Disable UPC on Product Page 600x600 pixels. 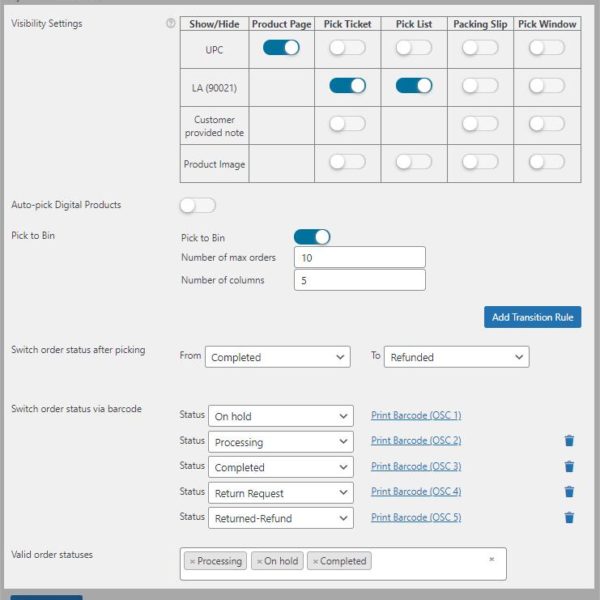pos(281,47)
